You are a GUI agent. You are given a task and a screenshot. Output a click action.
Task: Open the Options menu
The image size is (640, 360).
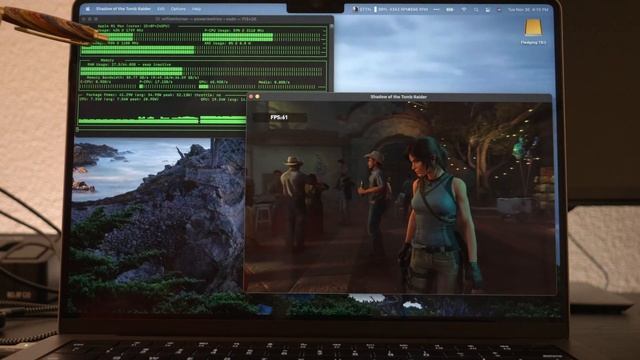[178, 9]
